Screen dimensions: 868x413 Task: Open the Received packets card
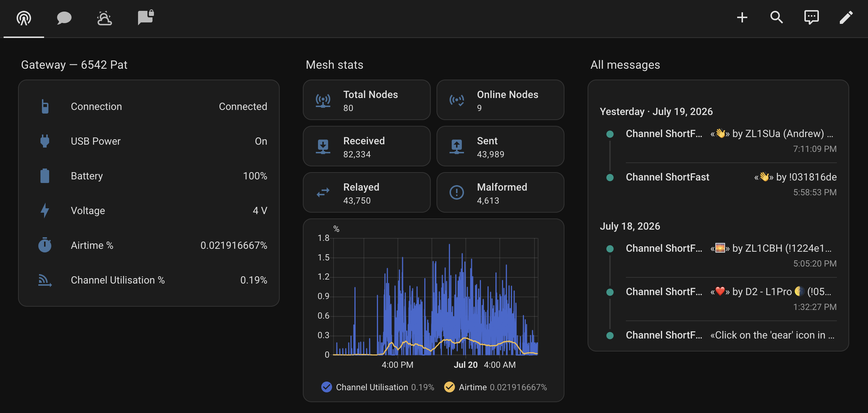tap(367, 146)
